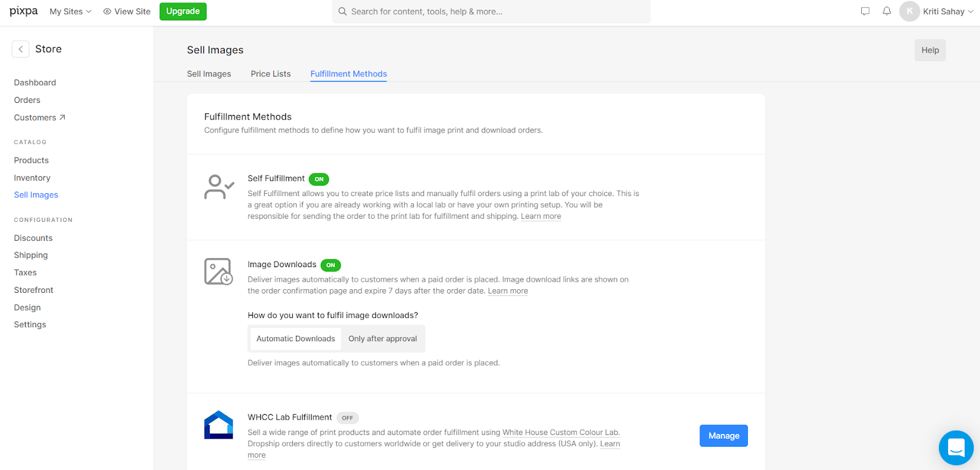Screen dimensions: 980x470
Task: Open the live chat support bubble
Action: [x=956, y=447]
